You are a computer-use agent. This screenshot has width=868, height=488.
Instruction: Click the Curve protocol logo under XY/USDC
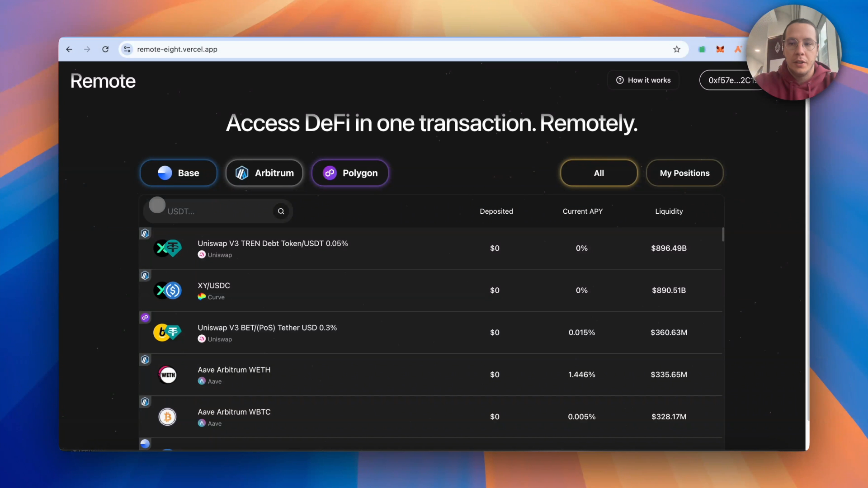click(202, 296)
